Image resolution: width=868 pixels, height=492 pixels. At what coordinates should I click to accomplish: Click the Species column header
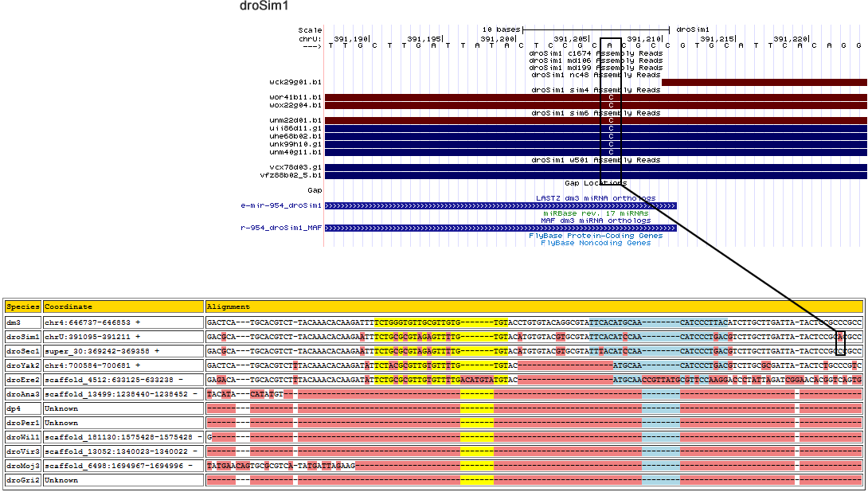[22, 307]
